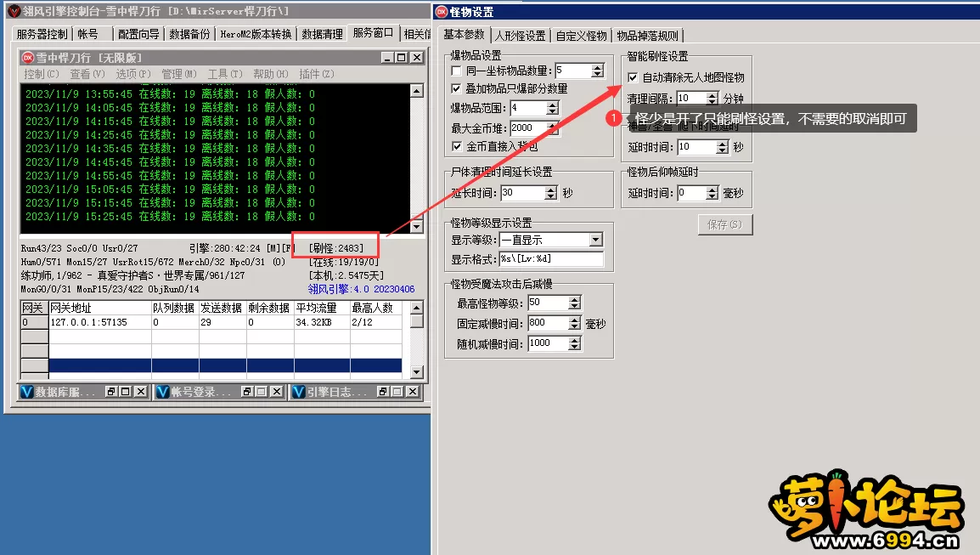Viewport: 980px width, 555px height.
Task: Increase 尸体清理 延长时间 value
Action: tap(550, 190)
